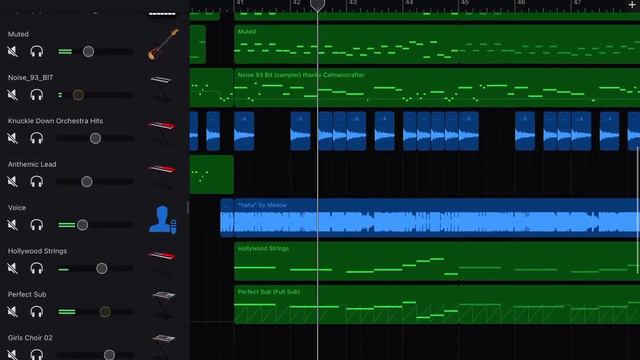
Task: Grab the track header panel resize handle
Action: [188, 207]
